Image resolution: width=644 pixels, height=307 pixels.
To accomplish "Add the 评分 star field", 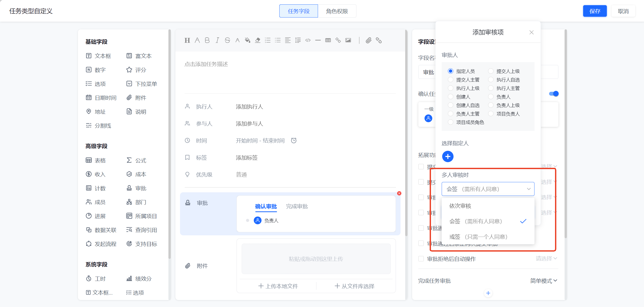I will click(x=136, y=70).
